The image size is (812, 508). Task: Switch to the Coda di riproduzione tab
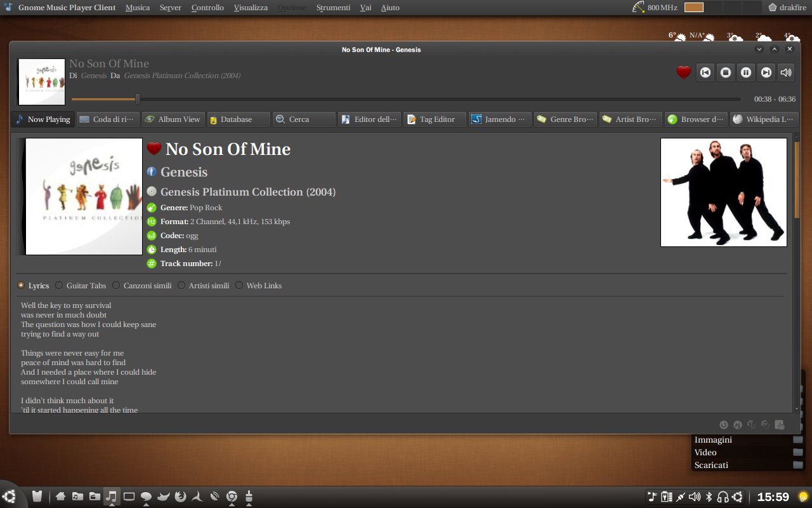pos(107,119)
